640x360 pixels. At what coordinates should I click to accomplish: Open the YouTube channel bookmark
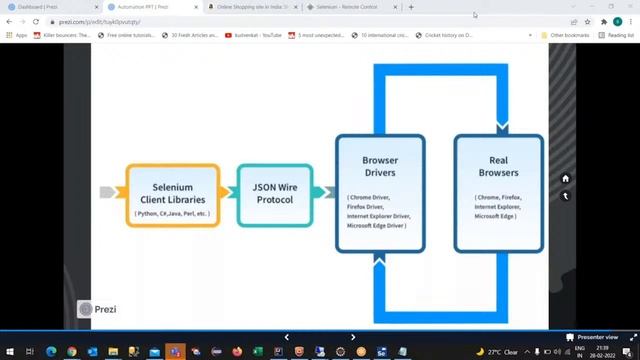(253, 36)
